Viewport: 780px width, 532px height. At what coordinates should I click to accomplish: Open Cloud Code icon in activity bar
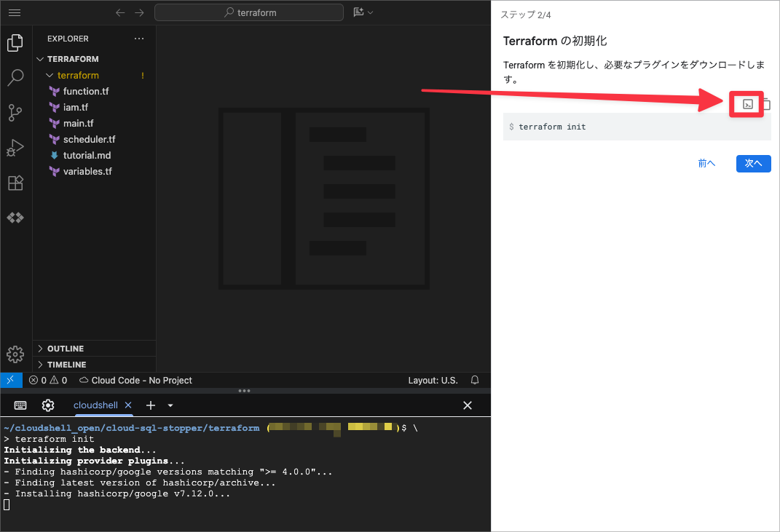(15, 218)
